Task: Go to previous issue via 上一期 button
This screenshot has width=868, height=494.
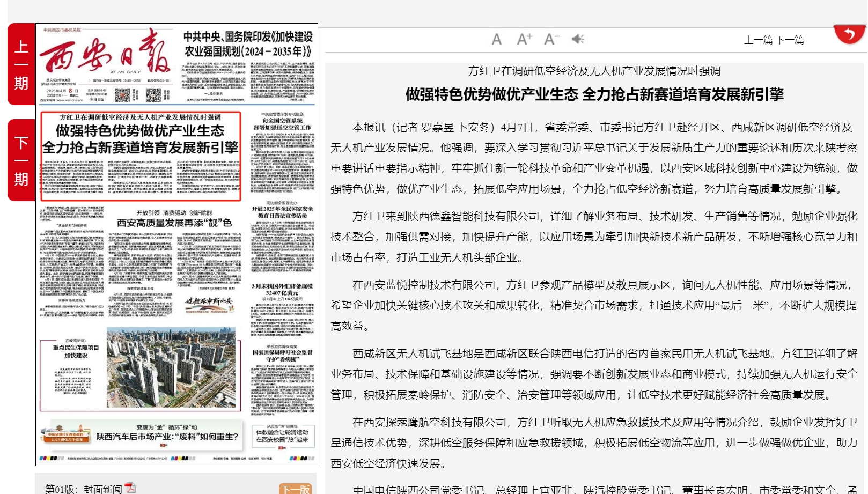Action: click(21, 64)
